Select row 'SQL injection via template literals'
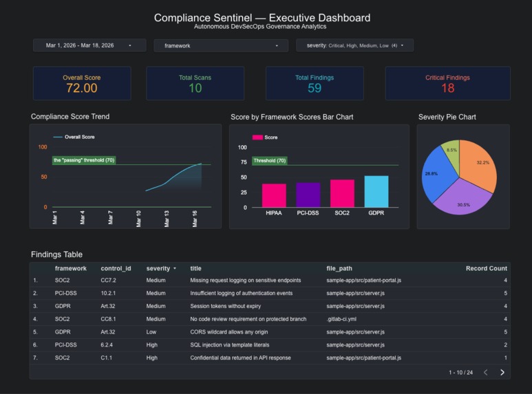532x394 pixels. point(270,344)
